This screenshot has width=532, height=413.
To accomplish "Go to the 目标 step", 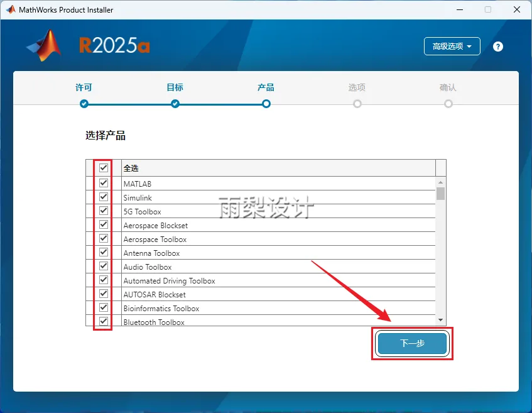I will pos(175,87).
